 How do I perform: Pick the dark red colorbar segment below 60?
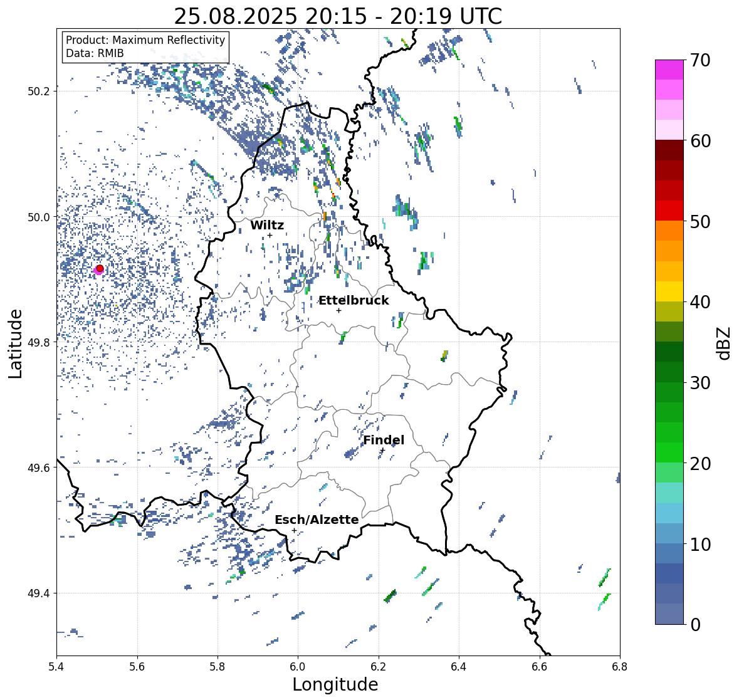[x=669, y=150]
